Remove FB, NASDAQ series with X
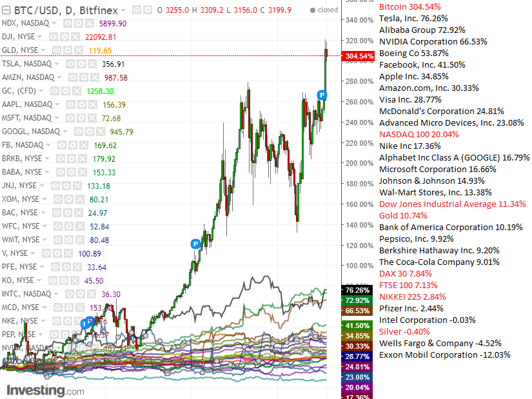The height and width of the screenshot is (399, 532). (x=83, y=145)
